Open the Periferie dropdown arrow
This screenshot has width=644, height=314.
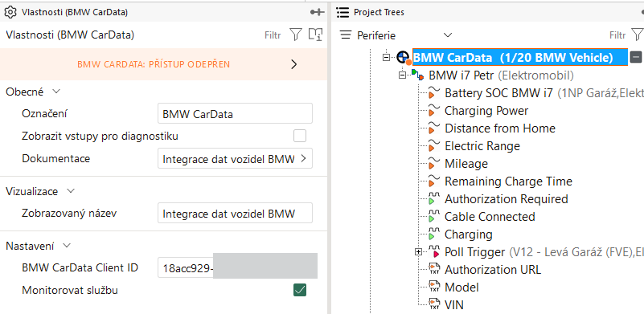click(x=448, y=35)
